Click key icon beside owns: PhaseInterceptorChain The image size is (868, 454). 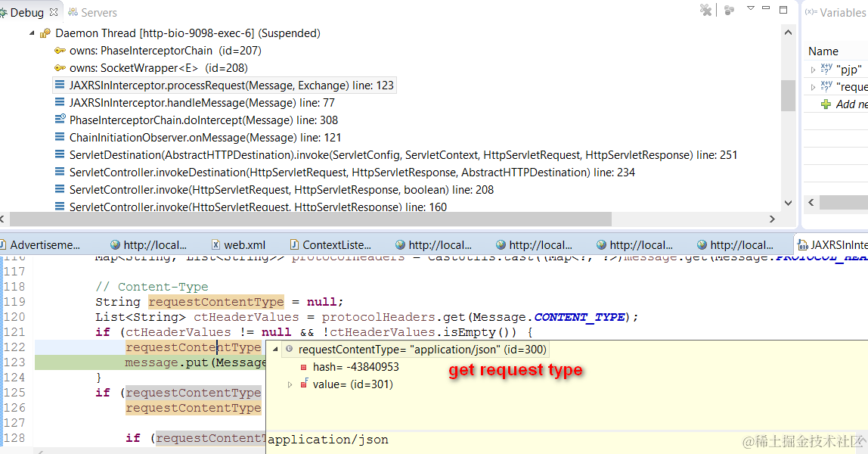click(60, 51)
